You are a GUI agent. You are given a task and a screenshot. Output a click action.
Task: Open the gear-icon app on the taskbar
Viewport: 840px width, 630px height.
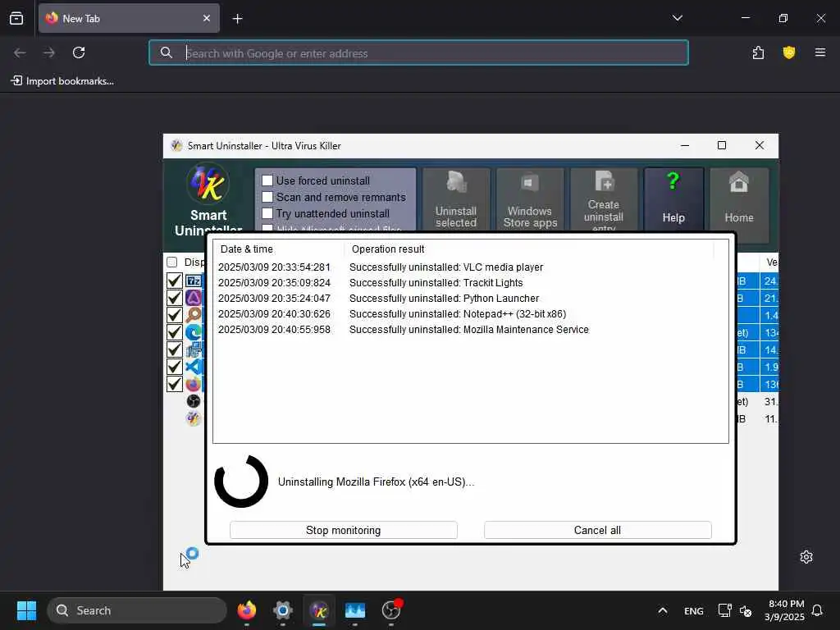283,610
